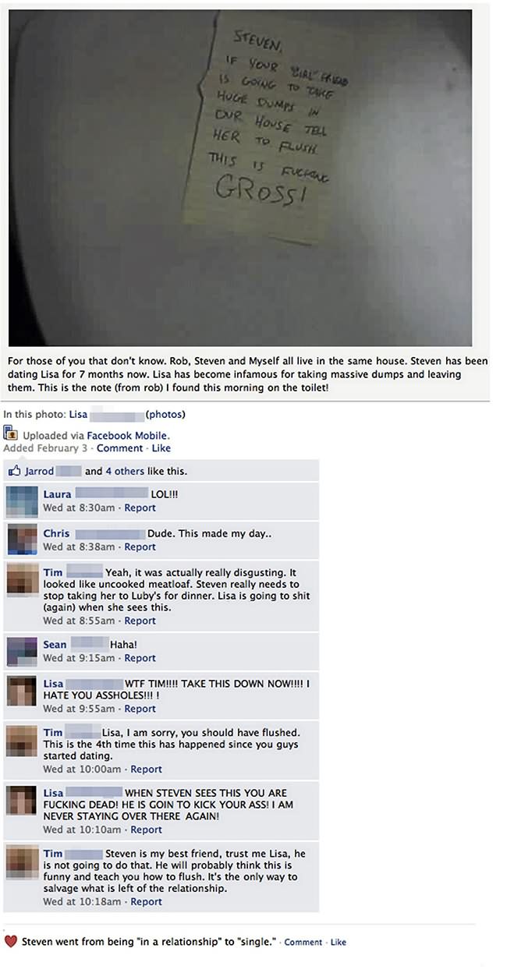This screenshot has height=980, width=507.
Task: Click Comment under Added February 3
Action: (119, 448)
